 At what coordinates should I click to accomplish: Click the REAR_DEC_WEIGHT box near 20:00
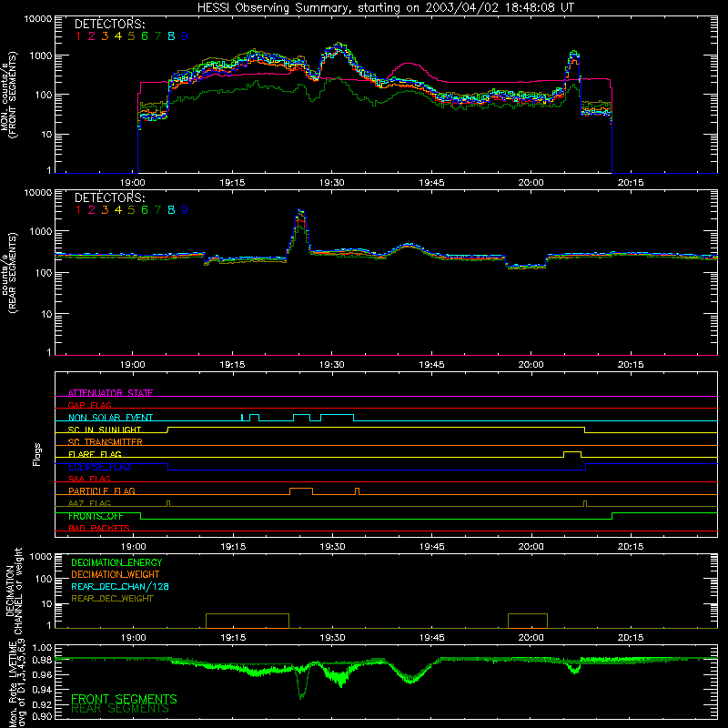pyautogui.click(x=528, y=622)
